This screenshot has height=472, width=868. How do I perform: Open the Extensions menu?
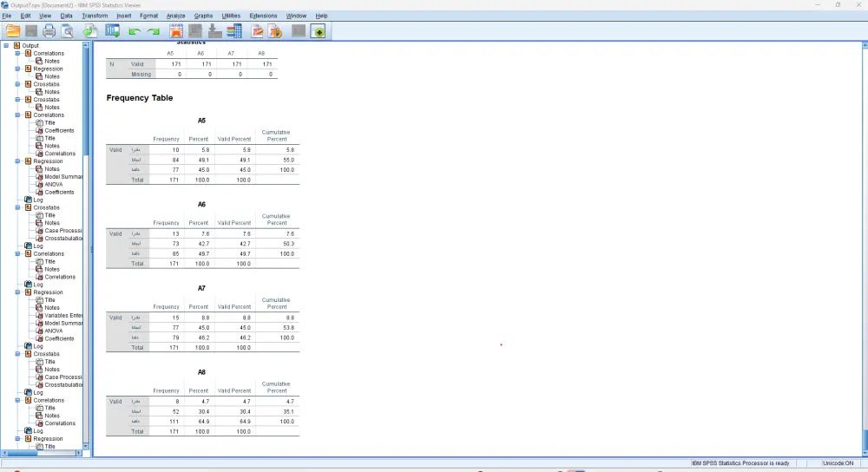(x=263, y=16)
